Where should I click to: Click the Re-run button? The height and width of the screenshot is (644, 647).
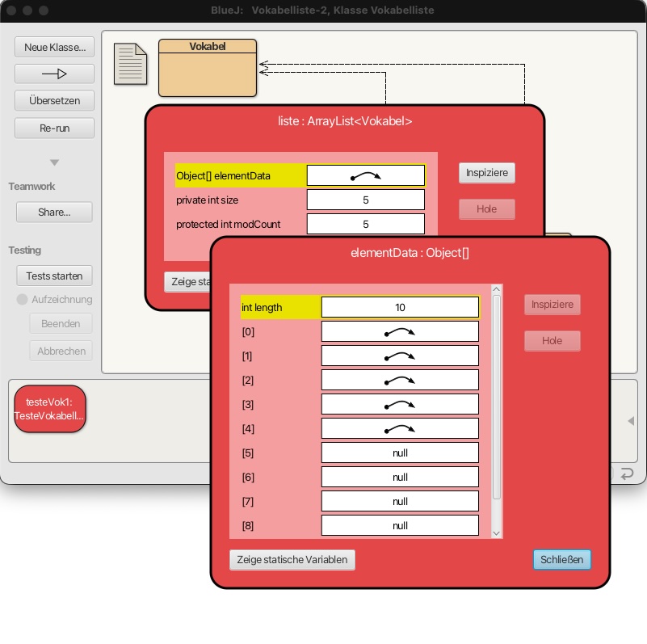pyautogui.click(x=54, y=128)
